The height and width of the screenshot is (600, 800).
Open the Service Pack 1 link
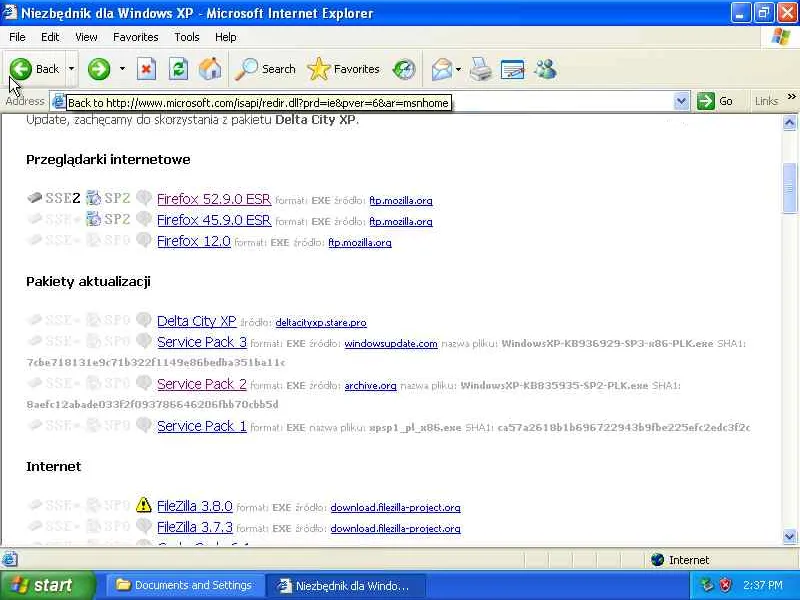202,426
